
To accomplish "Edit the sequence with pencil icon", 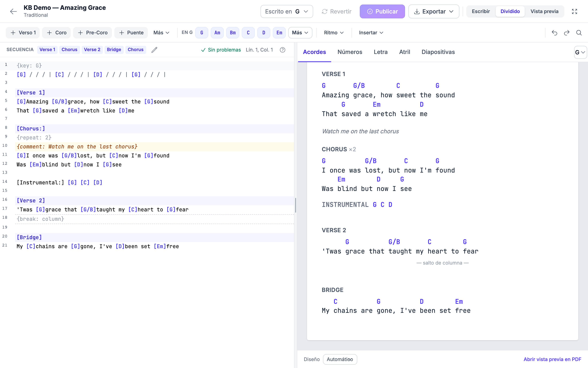I will point(154,50).
